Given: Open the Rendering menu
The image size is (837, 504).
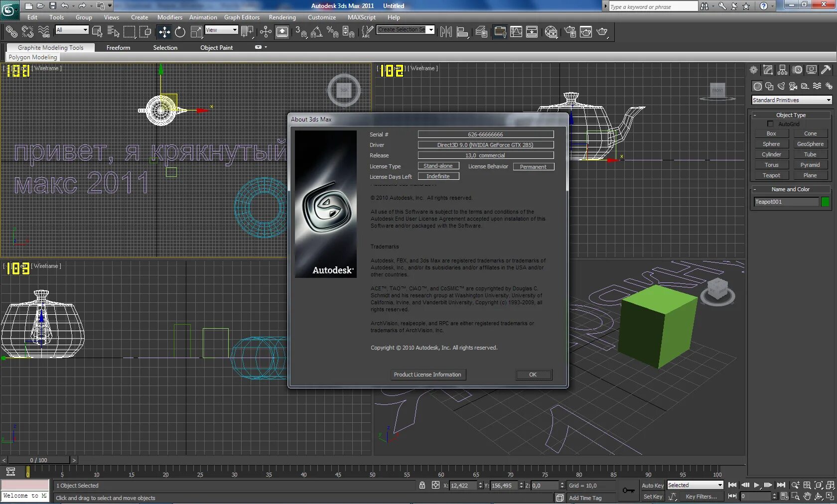Looking at the screenshot, I should (282, 17).
